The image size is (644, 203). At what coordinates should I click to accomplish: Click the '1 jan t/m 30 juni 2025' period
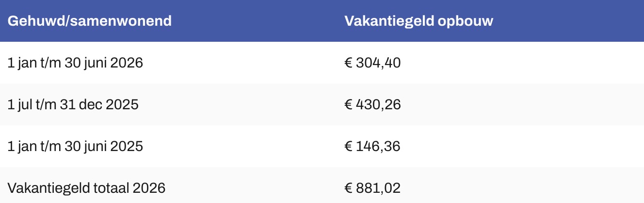75,146
